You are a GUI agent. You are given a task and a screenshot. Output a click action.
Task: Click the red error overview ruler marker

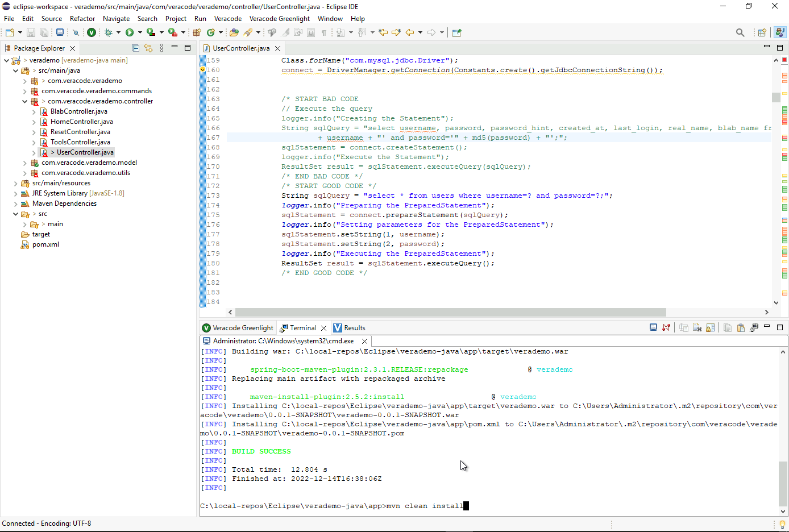point(784,60)
